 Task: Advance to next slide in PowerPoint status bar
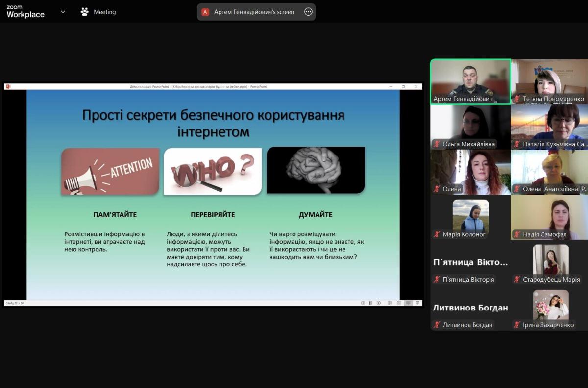click(x=379, y=303)
